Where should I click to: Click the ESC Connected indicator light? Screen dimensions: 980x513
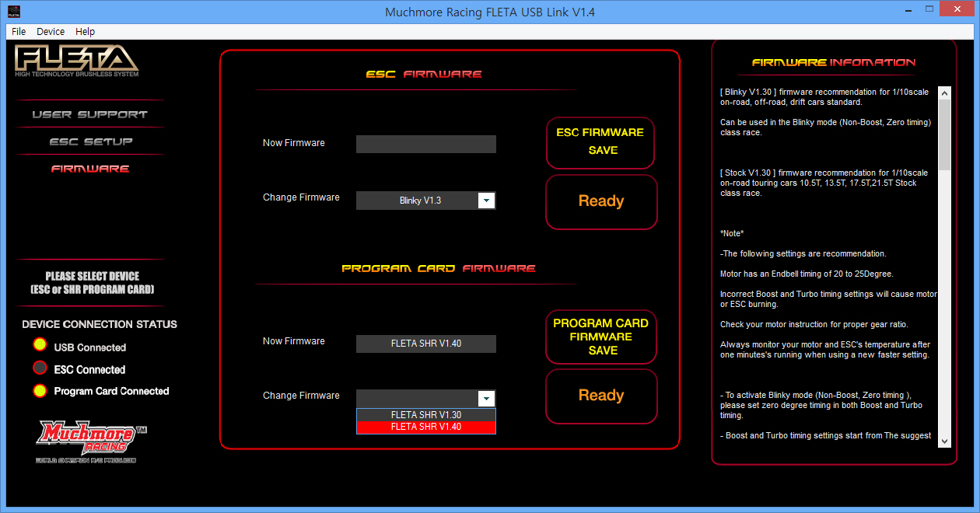coord(40,368)
